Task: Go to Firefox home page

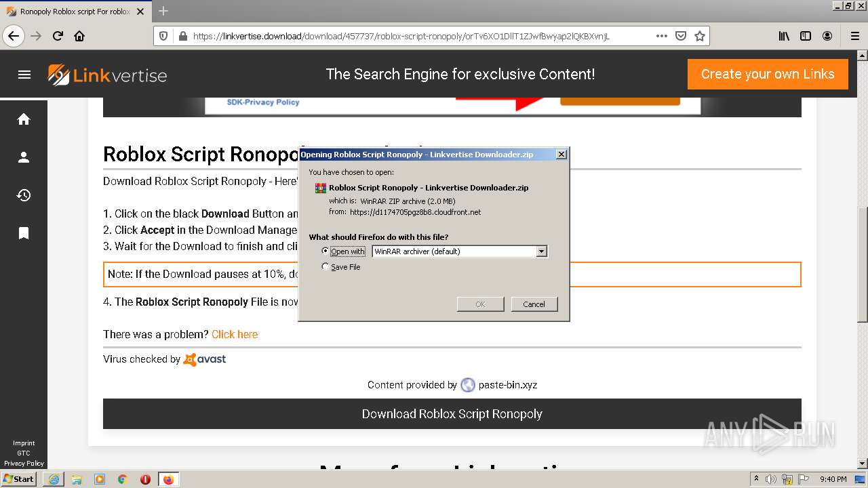Action: 79,36
